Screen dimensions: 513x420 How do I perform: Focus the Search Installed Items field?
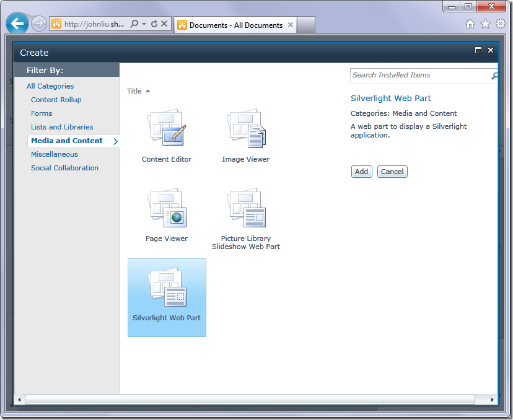point(419,76)
